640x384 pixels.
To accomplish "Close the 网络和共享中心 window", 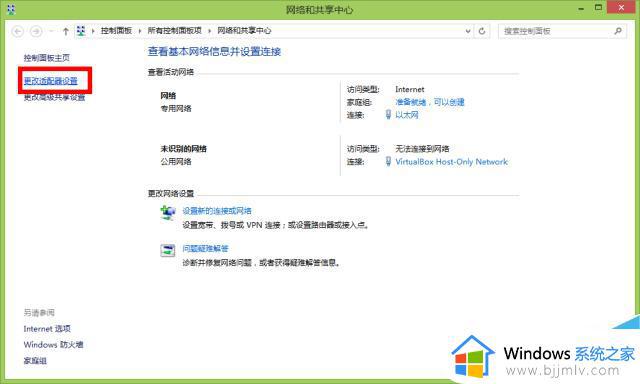I will pos(621,7).
